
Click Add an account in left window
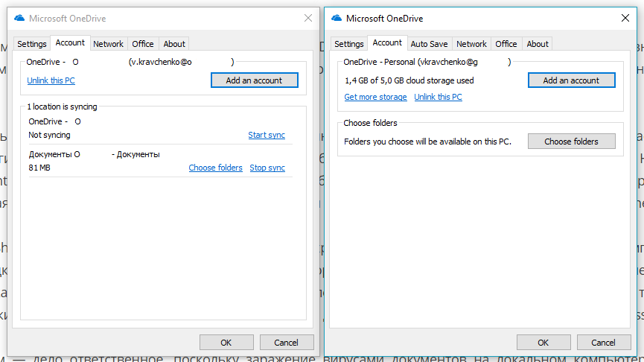254,80
